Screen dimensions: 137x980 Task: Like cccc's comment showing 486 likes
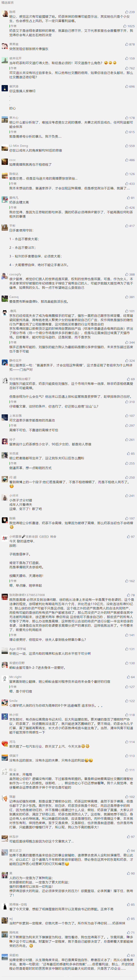[x=130, y=160]
